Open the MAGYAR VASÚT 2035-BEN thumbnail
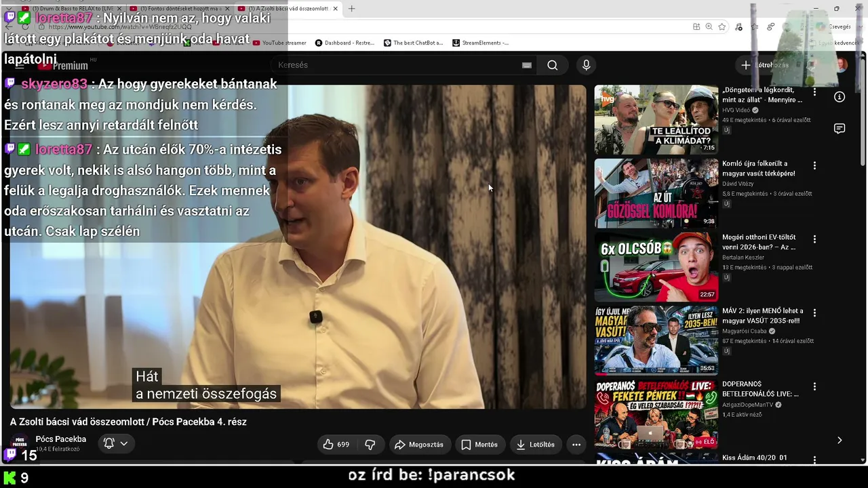 [x=656, y=341]
